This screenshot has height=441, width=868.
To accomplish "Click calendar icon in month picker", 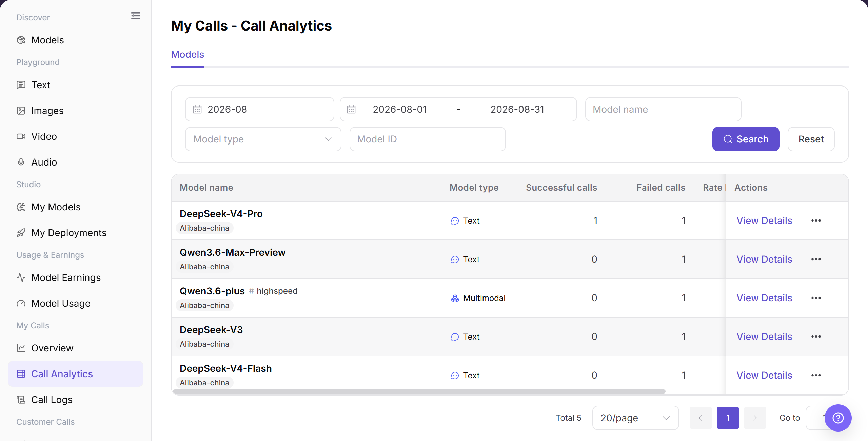I will tap(197, 109).
